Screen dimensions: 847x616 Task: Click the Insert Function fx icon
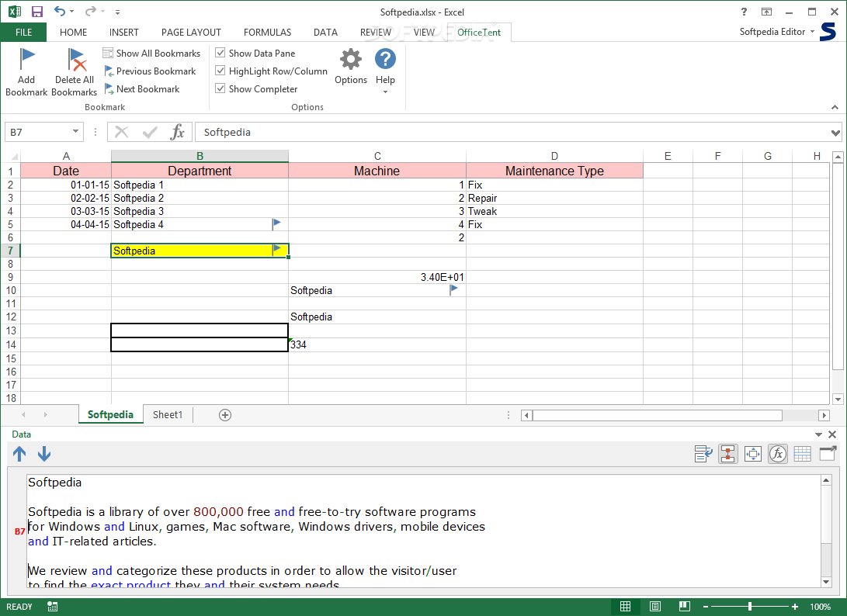coord(178,132)
